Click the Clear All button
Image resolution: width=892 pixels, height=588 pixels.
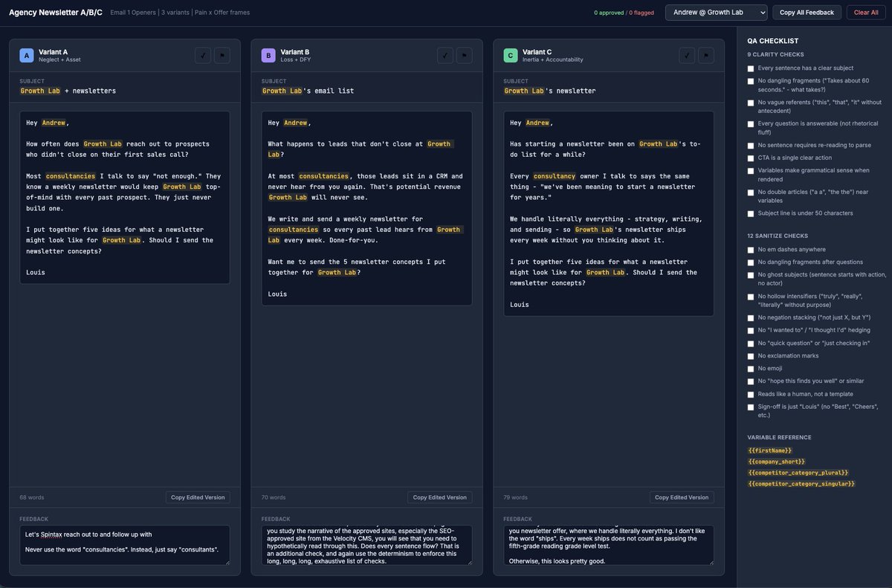[x=866, y=13]
